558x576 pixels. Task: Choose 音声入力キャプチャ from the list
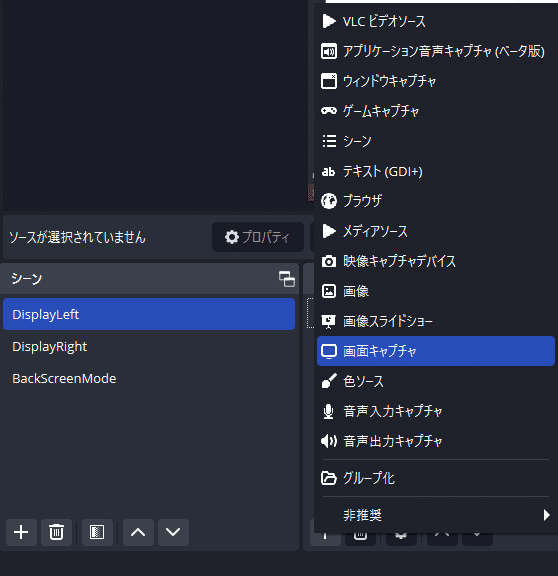click(x=436, y=411)
